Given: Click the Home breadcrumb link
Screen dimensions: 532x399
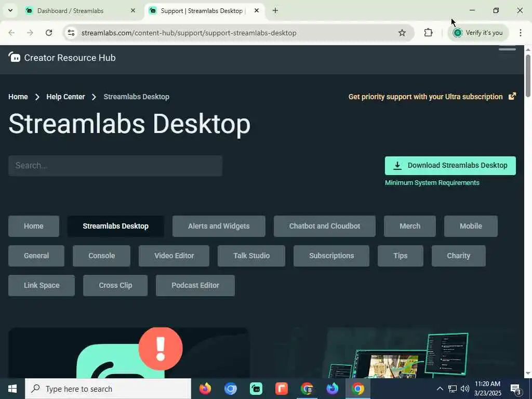Looking at the screenshot, I should point(18,97).
